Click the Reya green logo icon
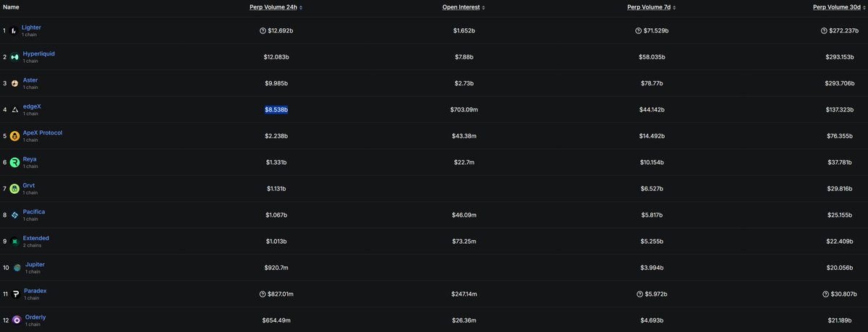868x332 pixels. pos(14,162)
